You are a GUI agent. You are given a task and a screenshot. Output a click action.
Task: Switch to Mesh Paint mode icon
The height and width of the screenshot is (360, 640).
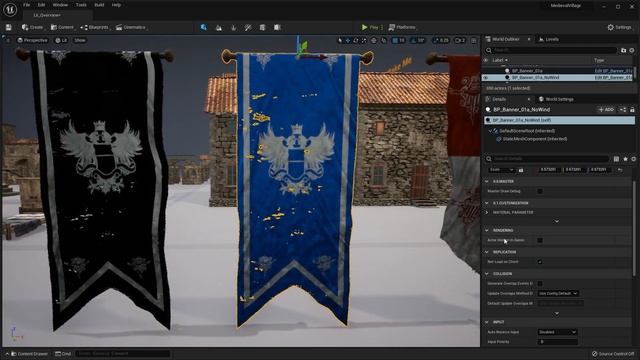tap(248, 27)
